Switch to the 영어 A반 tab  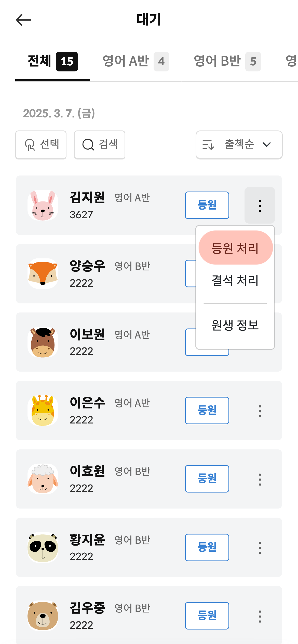point(136,61)
